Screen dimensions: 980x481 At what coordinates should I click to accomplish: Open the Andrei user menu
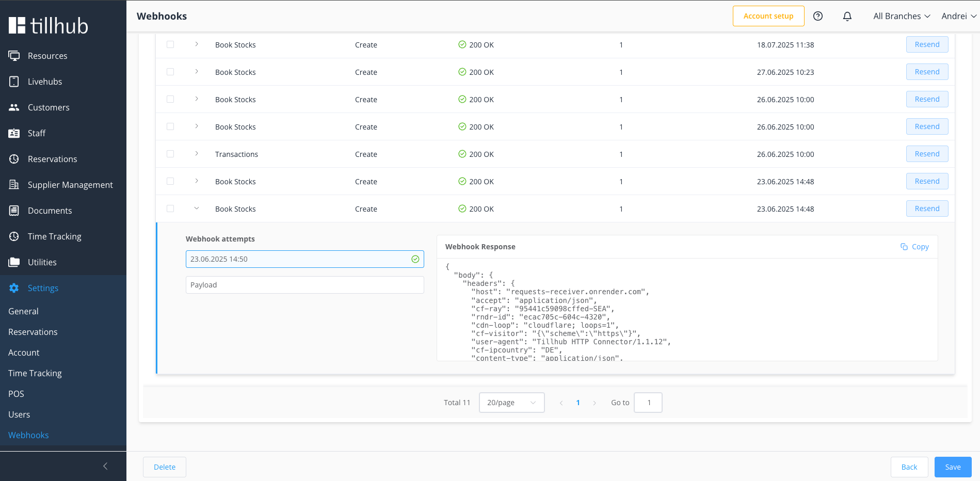click(959, 16)
